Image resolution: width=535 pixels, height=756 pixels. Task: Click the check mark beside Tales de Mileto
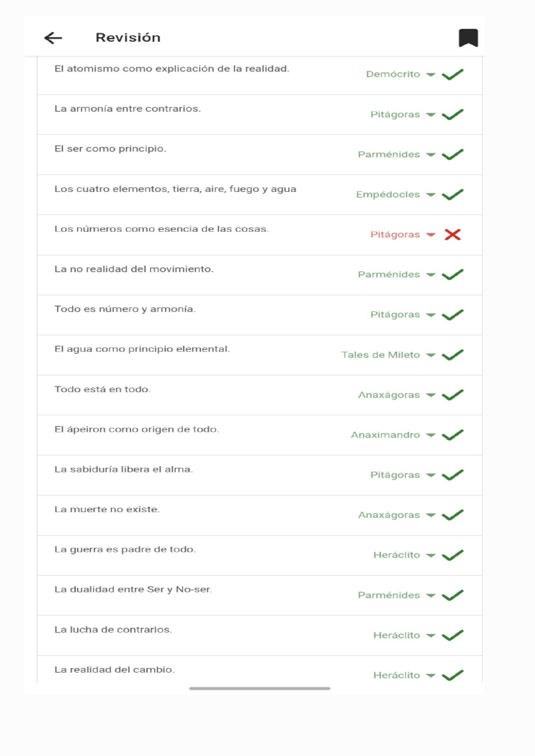pos(453,355)
